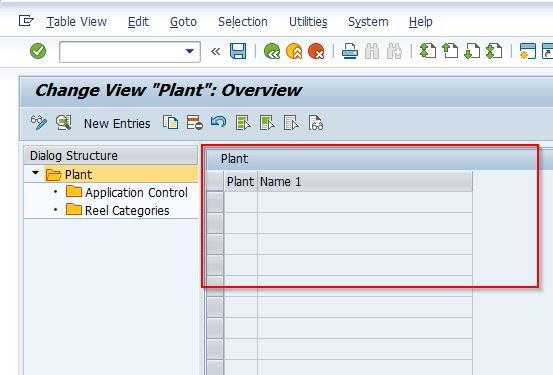Open the Goto menu
This screenshot has height=375, width=553.
pos(183,22)
